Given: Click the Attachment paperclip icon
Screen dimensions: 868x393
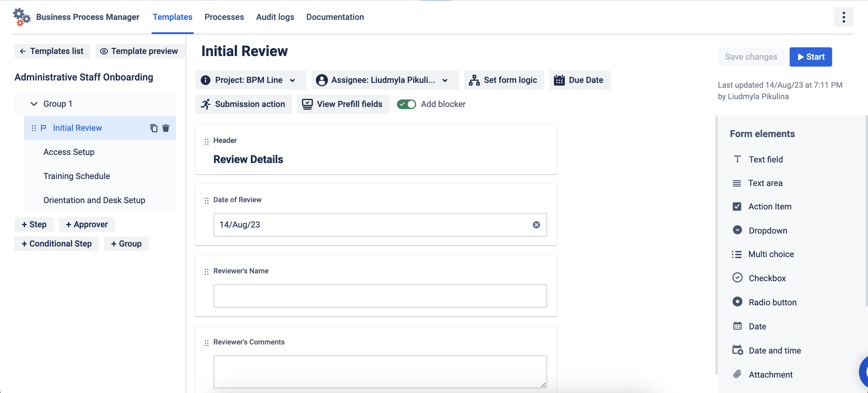Looking at the screenshot, I should pyautogui.click(x=737, y=374).
